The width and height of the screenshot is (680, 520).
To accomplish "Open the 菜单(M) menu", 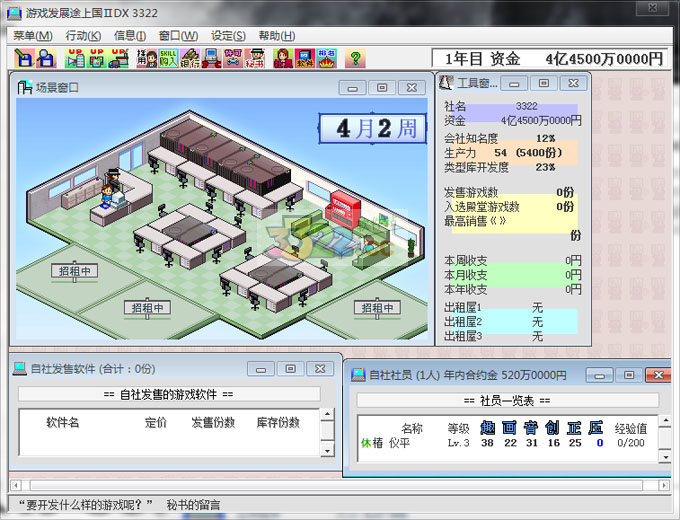I will point(33,36).
